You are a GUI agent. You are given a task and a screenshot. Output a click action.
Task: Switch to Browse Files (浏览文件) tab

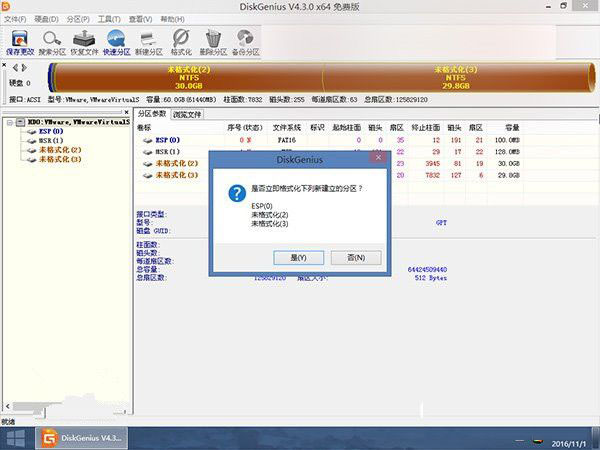[x=187, y=114]
